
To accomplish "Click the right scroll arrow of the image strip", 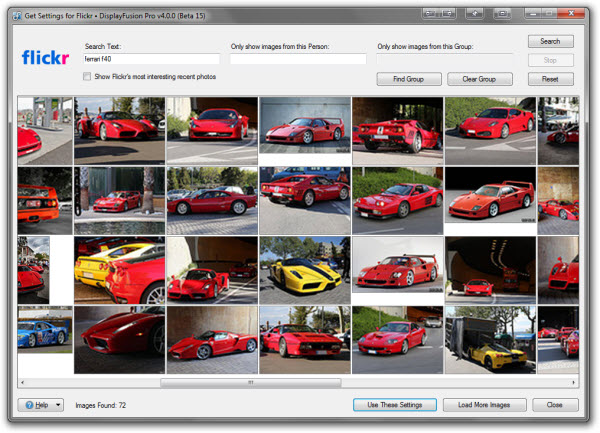I will 572,382.
